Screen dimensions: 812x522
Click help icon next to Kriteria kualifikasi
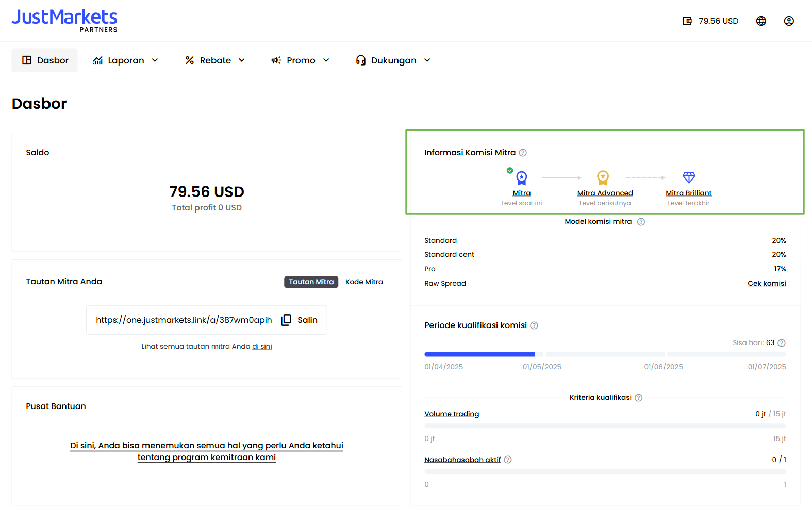click(x=639, y=398)
